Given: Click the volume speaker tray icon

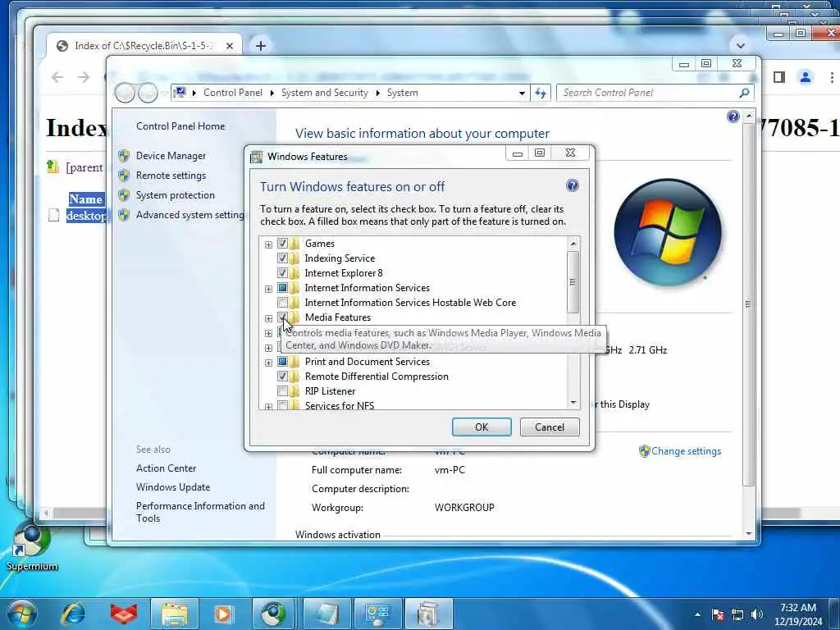Looking at the screenshot, I should point(757,614).
